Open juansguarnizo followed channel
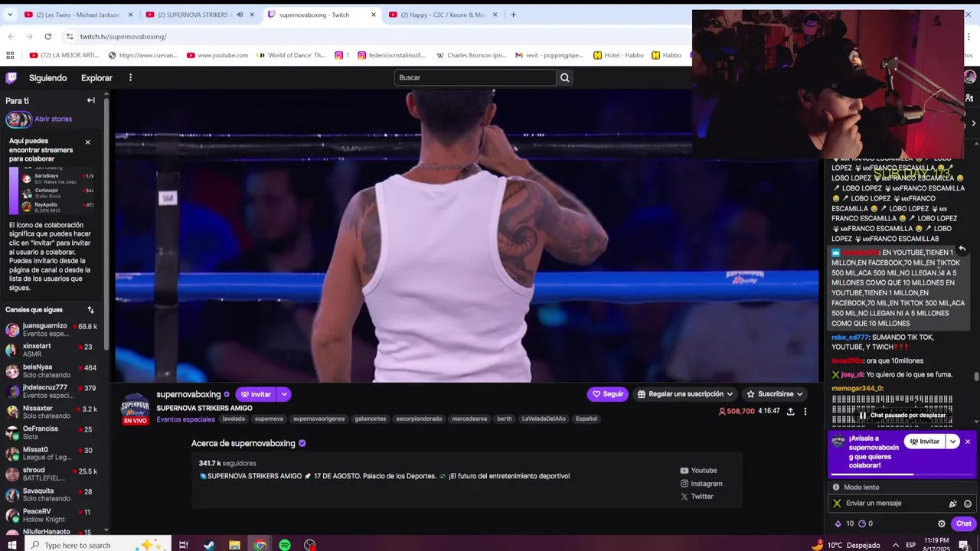980x551 pixels. point(54,330)
